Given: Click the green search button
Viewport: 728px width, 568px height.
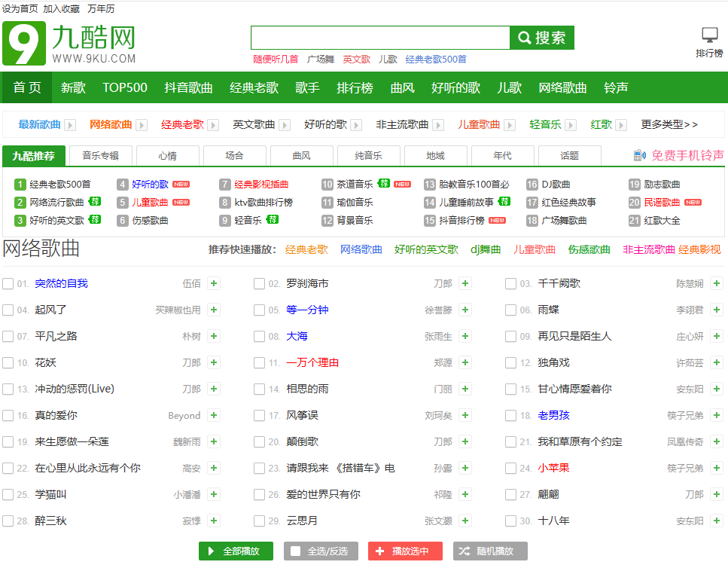Looking at the screenshot, I should [x=542, y=38].
